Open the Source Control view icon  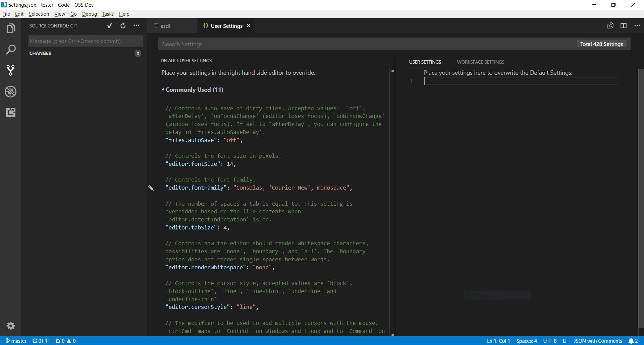point(11,70)
